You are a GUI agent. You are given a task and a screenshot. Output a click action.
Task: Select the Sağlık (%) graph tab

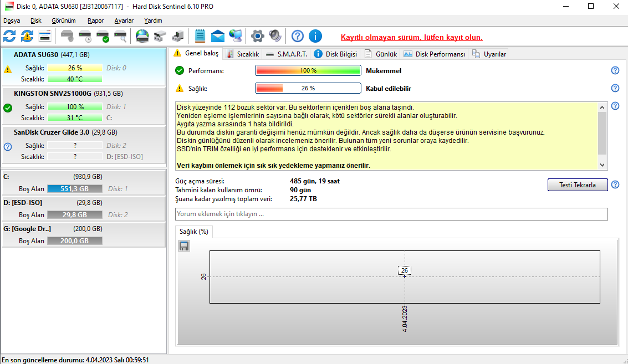(194, 232)
